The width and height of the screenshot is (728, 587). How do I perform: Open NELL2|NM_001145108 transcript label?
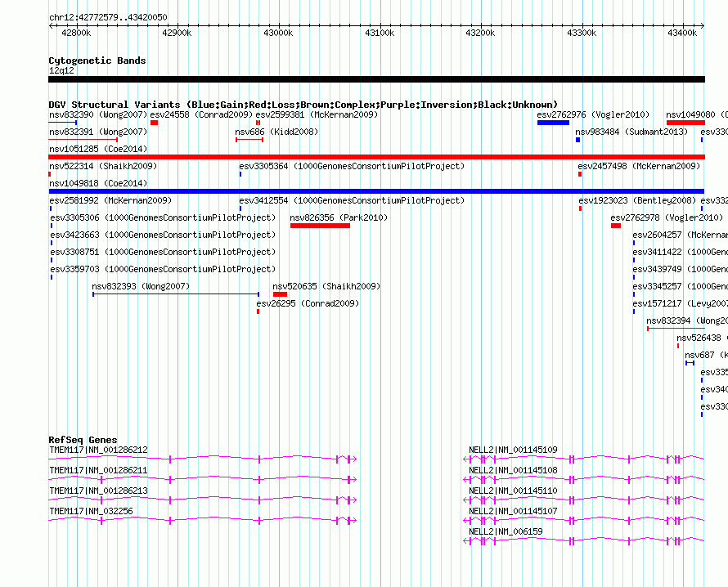pos(513,470)
